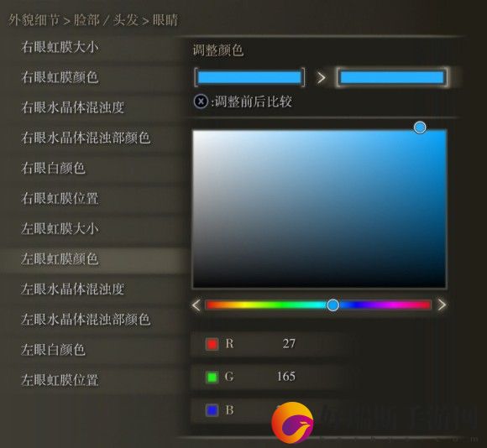Select the original color preview swatch
This screenshot has width=487, height=448.
pos(249,77)
